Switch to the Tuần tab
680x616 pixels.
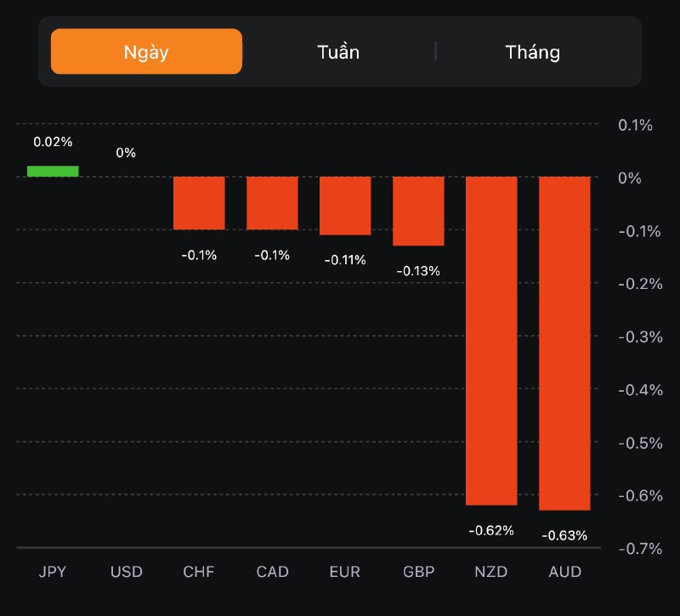338,52
